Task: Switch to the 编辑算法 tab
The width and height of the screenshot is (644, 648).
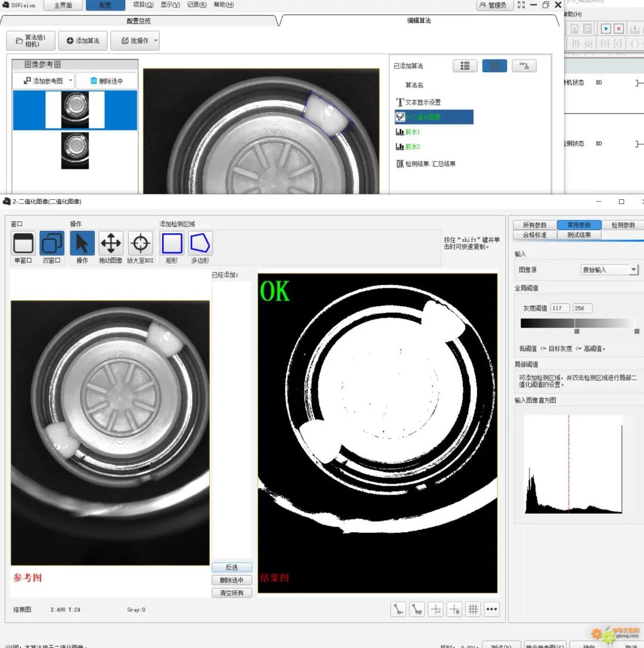Action: tap(419, 20)
